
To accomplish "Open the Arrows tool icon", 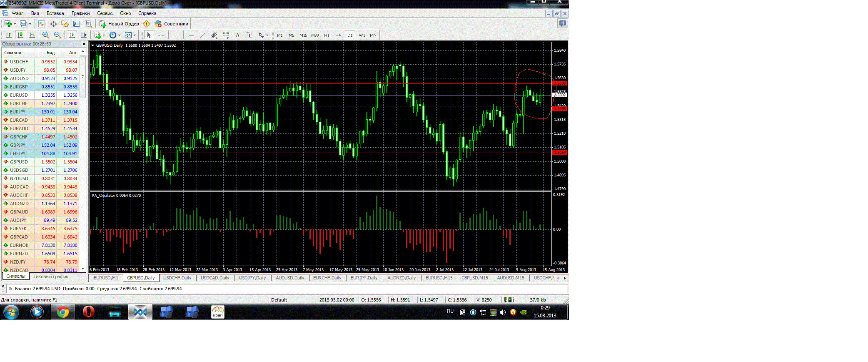I will click(x=261, y=35).
